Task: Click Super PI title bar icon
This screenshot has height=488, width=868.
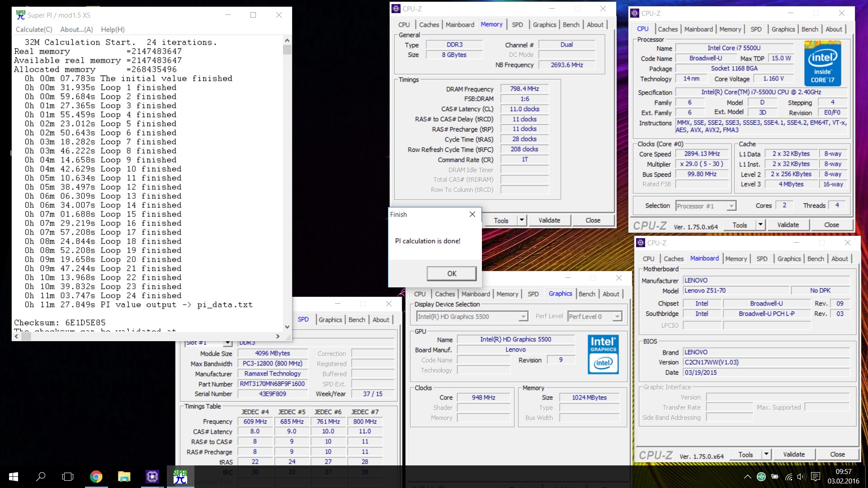Action: pos(20,15)
